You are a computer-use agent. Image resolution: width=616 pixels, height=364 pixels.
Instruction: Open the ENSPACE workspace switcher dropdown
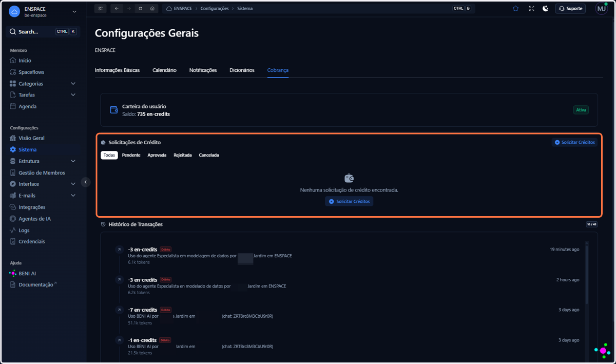click(44, 12)
